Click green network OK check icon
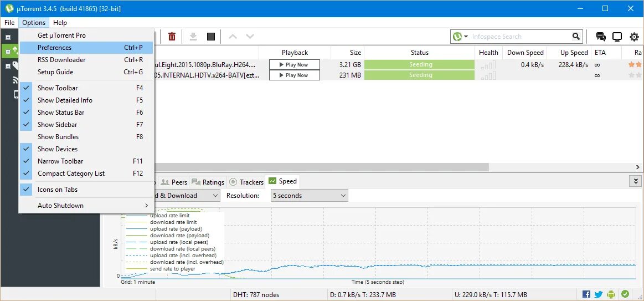 (x=625, y=294)
